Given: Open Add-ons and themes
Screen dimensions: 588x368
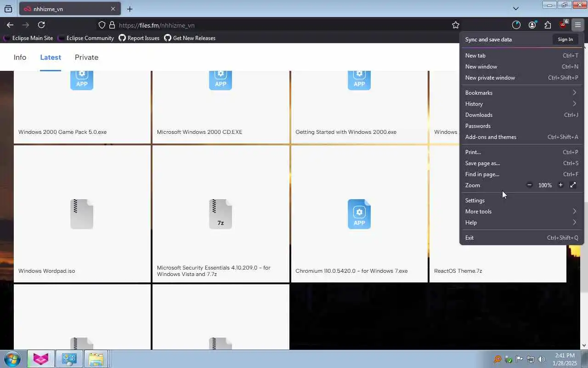Looking at the screenshot, I should pyautogui.click(x=521, y=137).
